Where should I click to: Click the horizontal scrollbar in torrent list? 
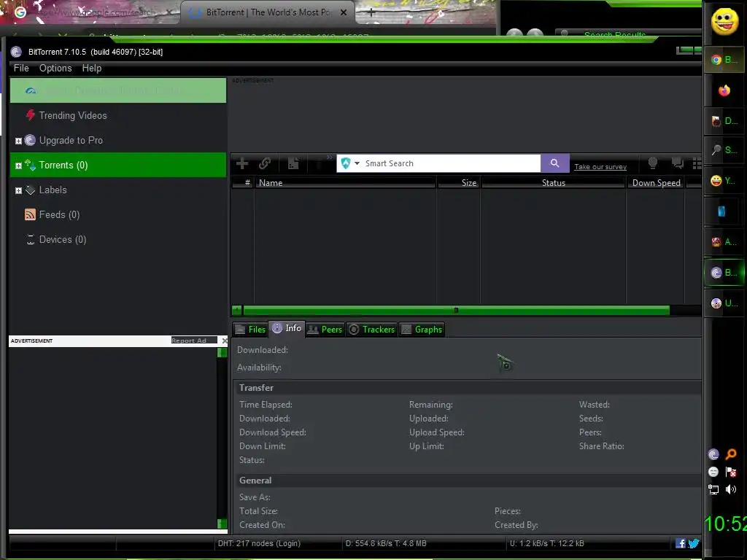pyautogui.click(x=456, y=311)
